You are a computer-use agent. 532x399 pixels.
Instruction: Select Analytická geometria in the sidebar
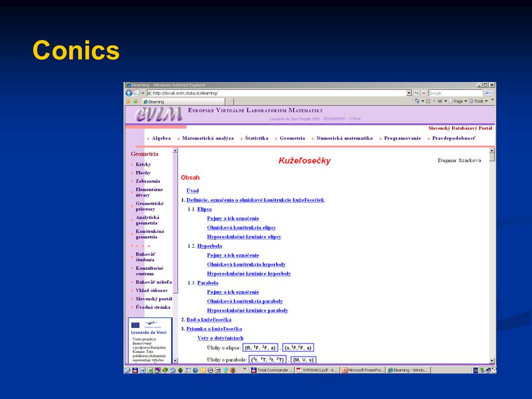click(x=147, y=220)
